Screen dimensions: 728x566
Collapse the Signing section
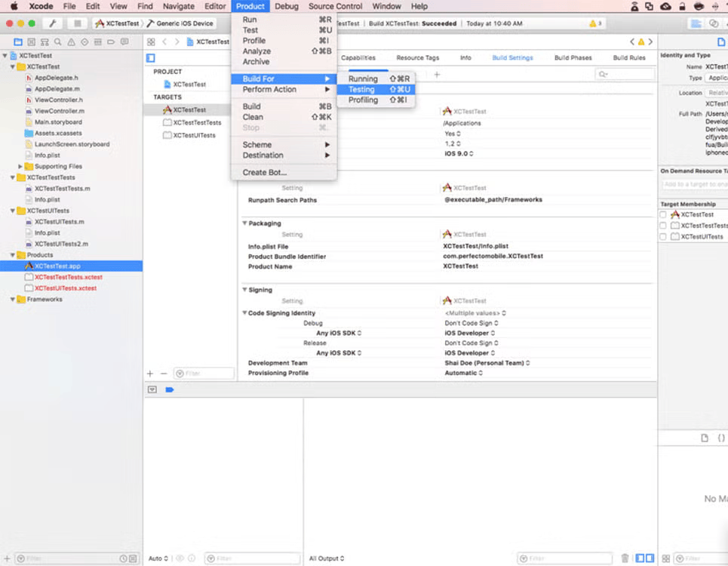tap(244, 290)
